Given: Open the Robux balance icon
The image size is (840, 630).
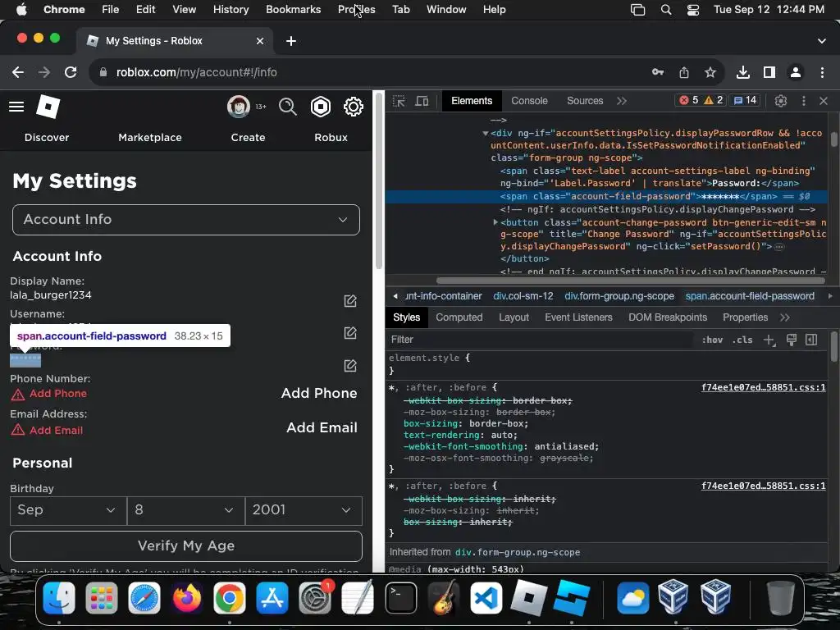Looking at the screenshot, I should 321,107.
